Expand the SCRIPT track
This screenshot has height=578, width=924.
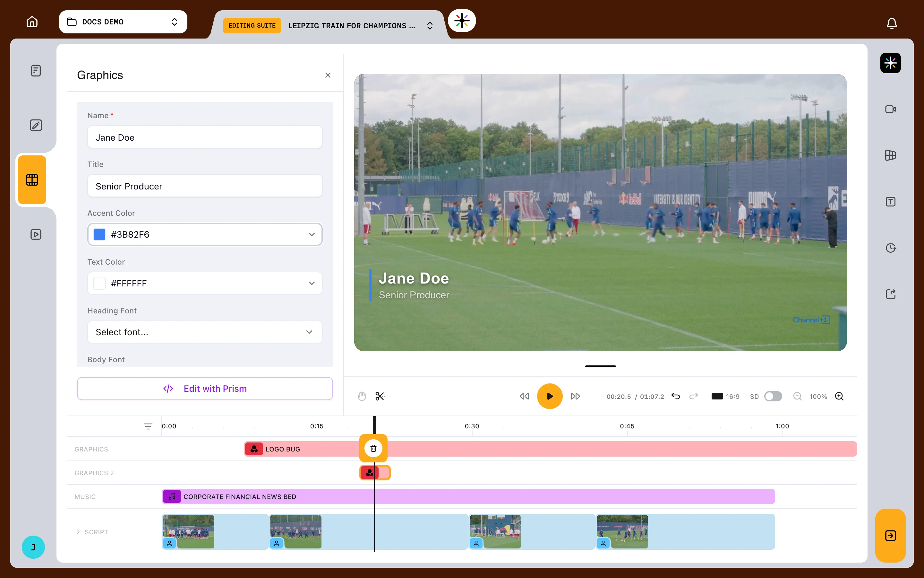(78, 532)
